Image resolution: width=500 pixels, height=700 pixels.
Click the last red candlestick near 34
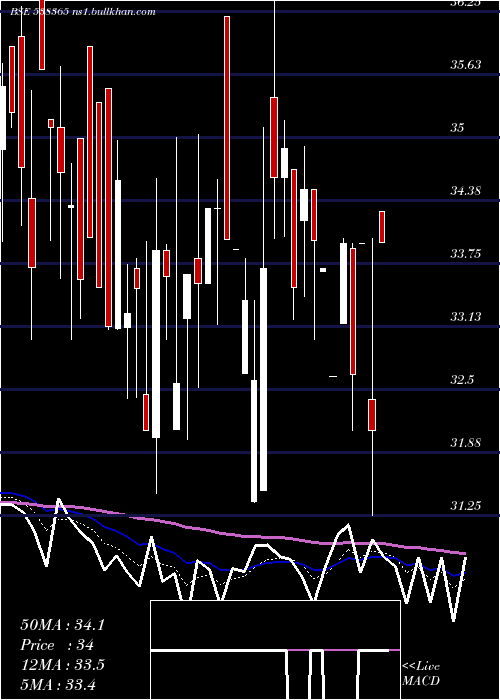point(382,227)
